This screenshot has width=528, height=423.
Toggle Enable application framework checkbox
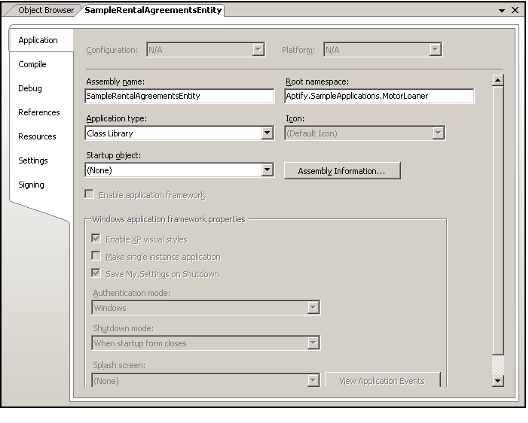point(89,194)
